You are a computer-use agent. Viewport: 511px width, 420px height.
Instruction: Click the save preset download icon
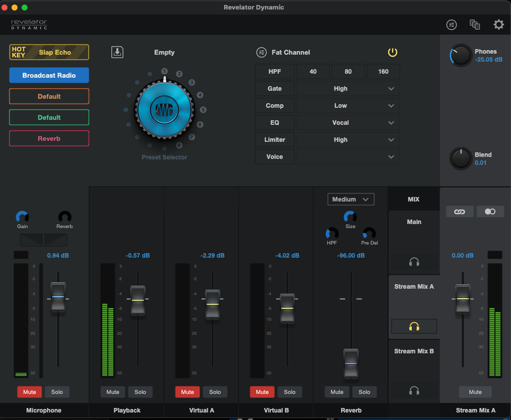[117, 52]
